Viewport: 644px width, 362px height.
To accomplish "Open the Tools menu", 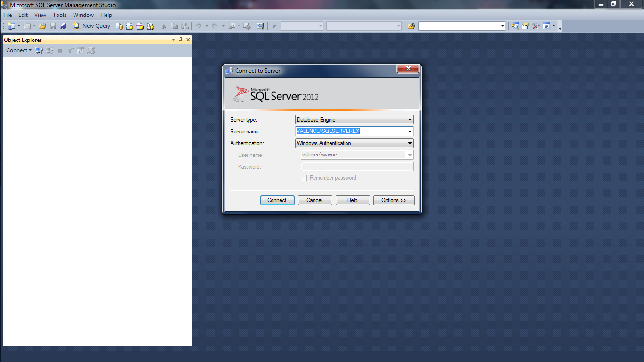I will pyautogui.click(x=59, y=15).
